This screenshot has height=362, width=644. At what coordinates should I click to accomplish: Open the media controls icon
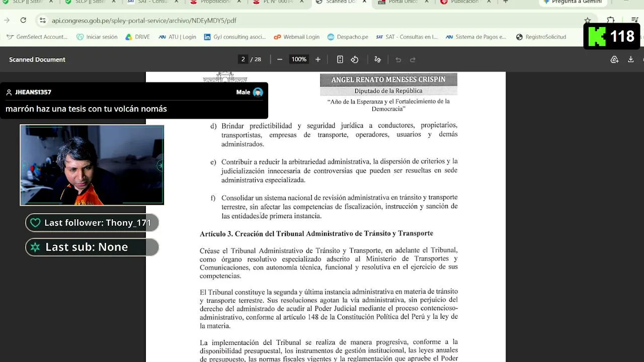634,20
